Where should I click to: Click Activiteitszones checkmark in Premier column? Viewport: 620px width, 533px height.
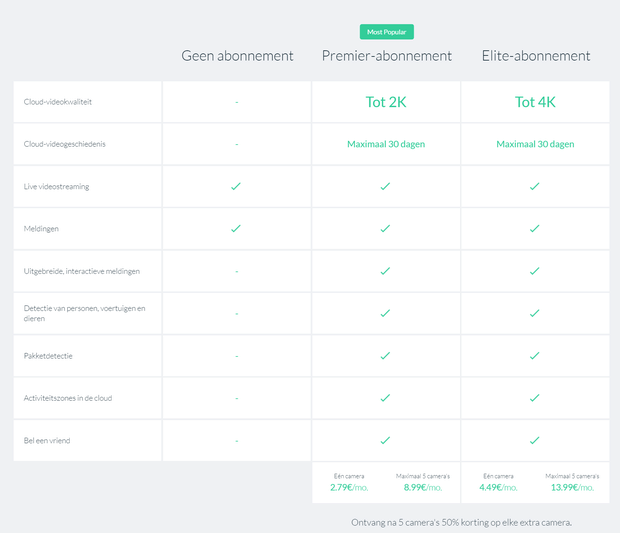click(x=385, y=398)
